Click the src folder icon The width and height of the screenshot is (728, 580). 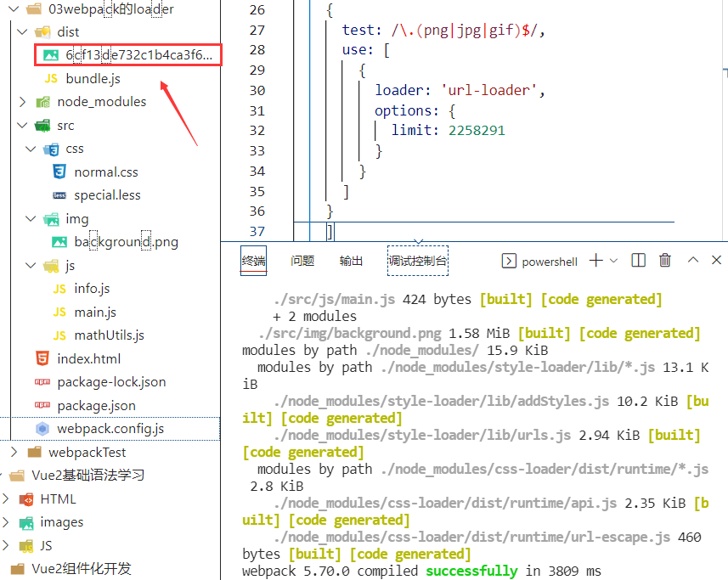click(42, 126)
